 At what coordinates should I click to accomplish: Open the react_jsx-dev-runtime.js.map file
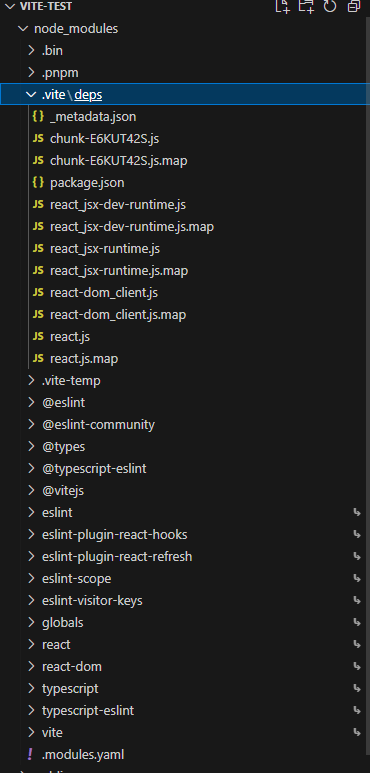pyautogui.click(x=132, y=227)
